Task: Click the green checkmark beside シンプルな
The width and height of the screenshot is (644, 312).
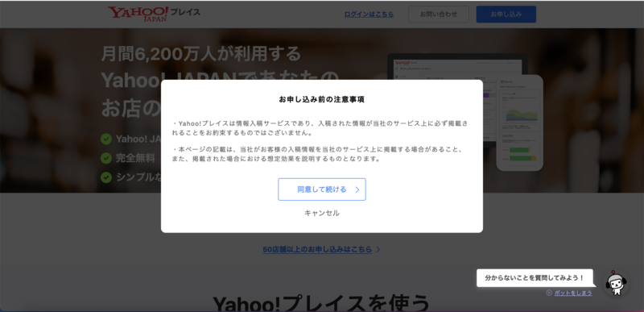Action: (x=106, y=177)
